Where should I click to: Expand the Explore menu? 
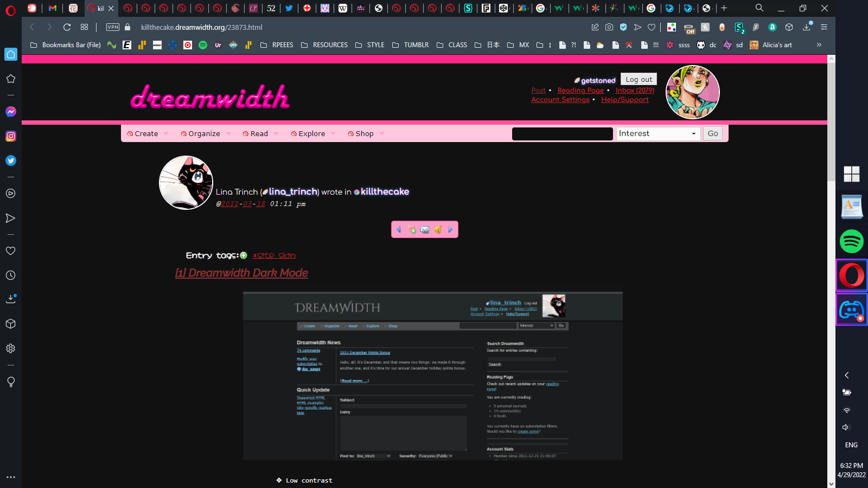point(313,133)
